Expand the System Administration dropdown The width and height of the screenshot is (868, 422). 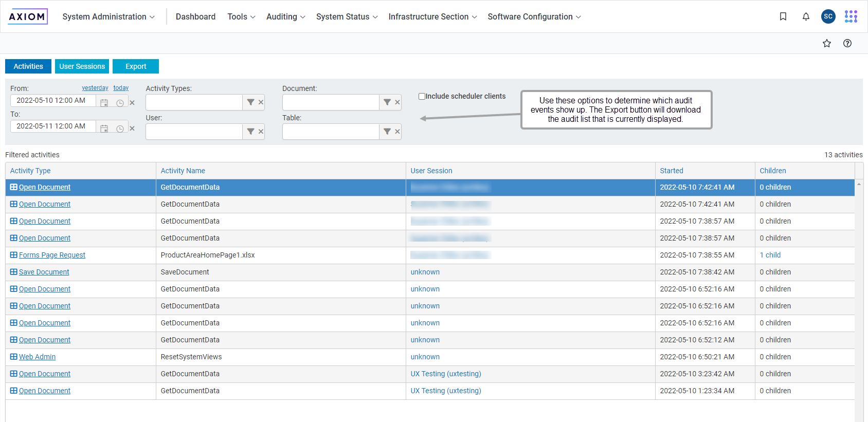109,16
